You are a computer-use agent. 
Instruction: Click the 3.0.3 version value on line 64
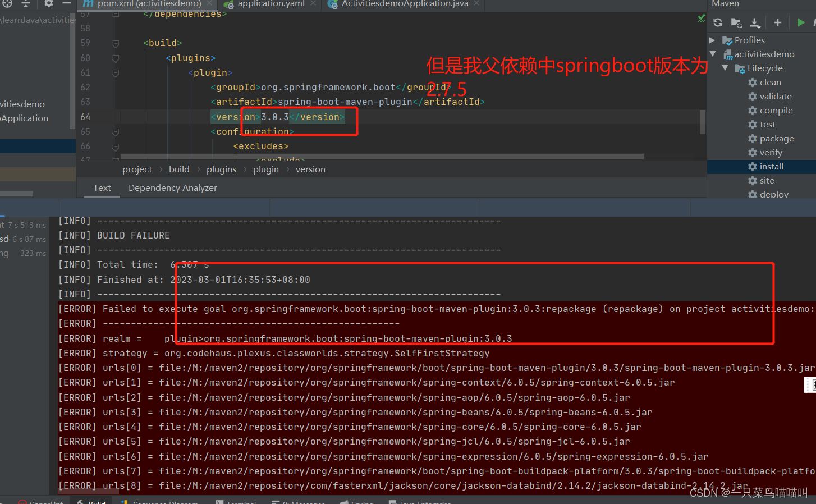pos(275,117)
